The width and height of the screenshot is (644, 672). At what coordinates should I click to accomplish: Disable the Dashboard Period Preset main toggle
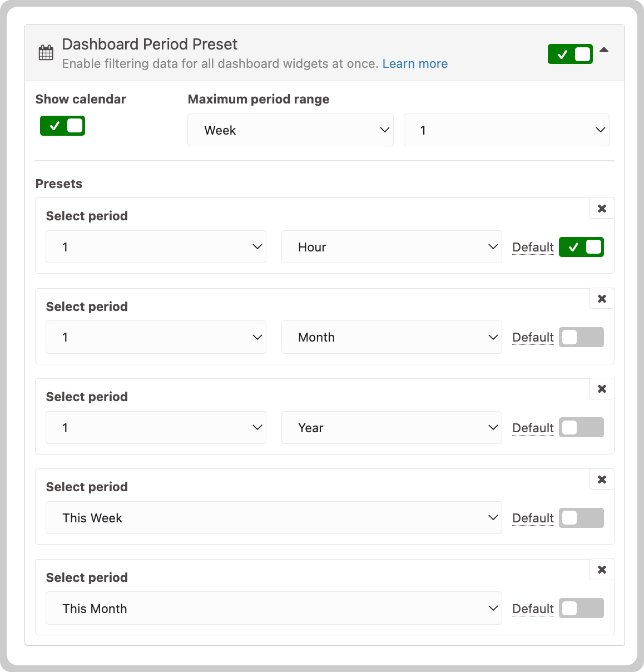click(570, 54)
